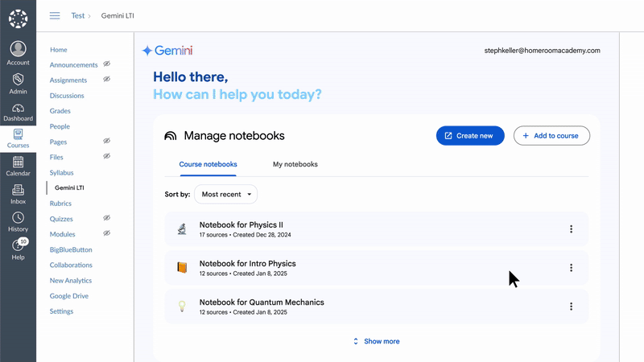
Task: Switch to the Course notebooks tab
Action: pos(208,164)
